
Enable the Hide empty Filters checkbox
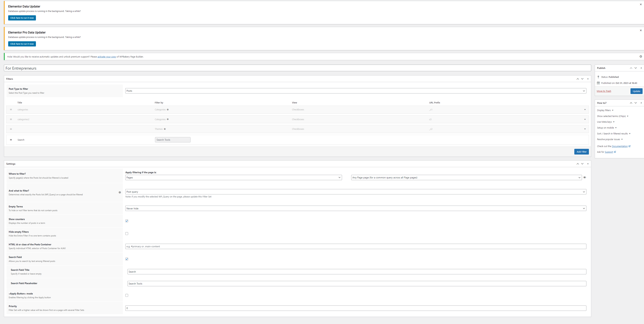[x=127, y=234]
